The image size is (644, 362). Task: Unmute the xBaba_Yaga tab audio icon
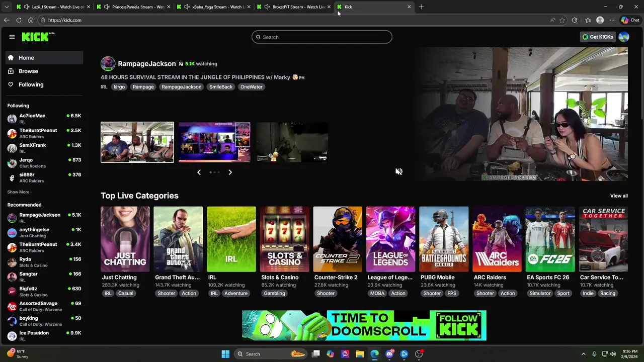tap(187, 7)
